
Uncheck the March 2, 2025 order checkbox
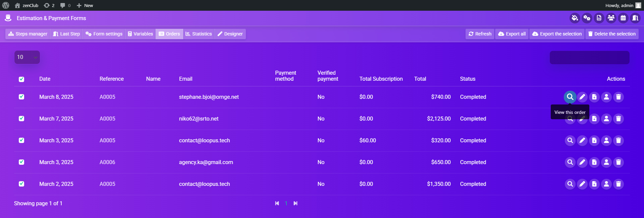coord(21,184)
